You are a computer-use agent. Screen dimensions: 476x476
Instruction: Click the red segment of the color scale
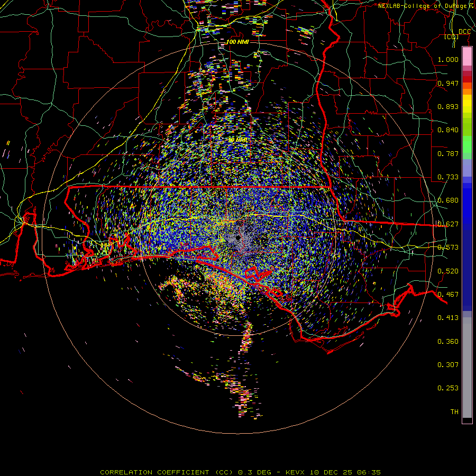(x=467, y=79)
